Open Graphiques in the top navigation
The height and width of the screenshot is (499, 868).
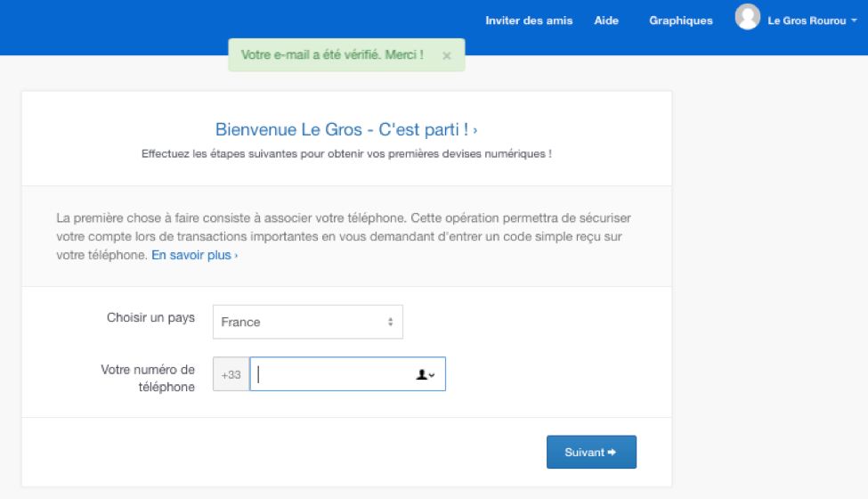point(681,20)
